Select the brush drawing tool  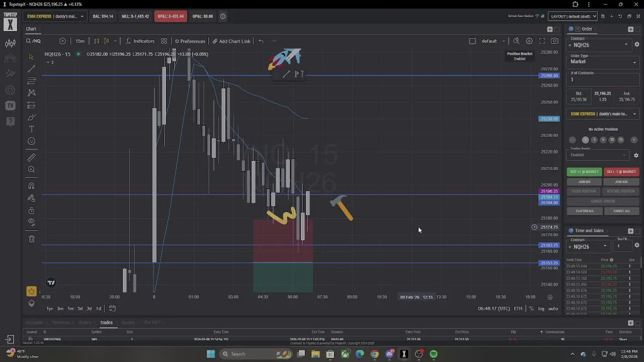[31, 117]
